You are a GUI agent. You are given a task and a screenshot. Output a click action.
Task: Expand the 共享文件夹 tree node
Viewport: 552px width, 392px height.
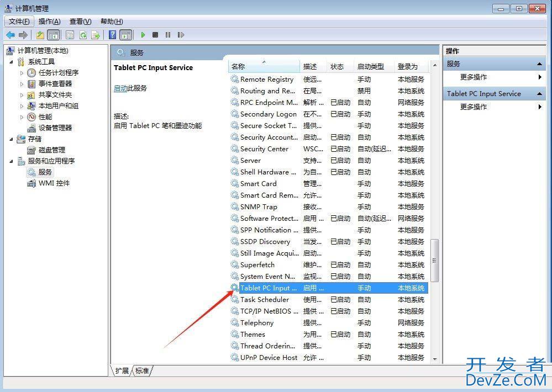tap(22, 95)
